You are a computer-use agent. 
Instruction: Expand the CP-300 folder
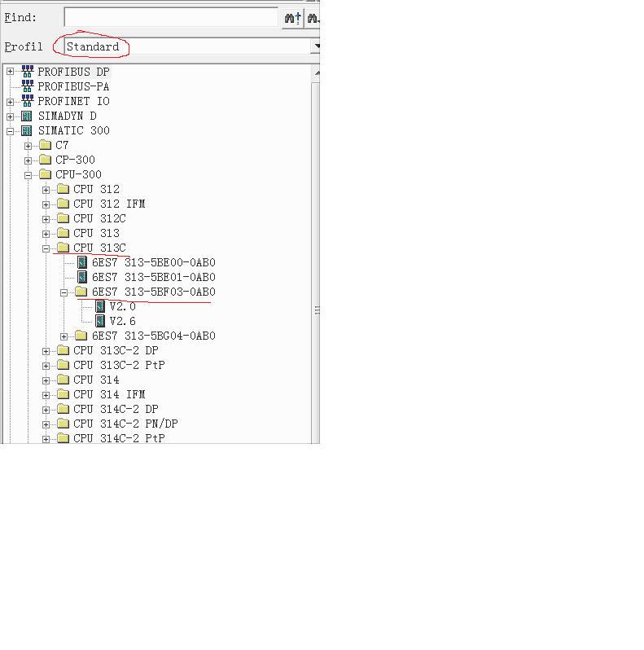[x=28, y=160]
